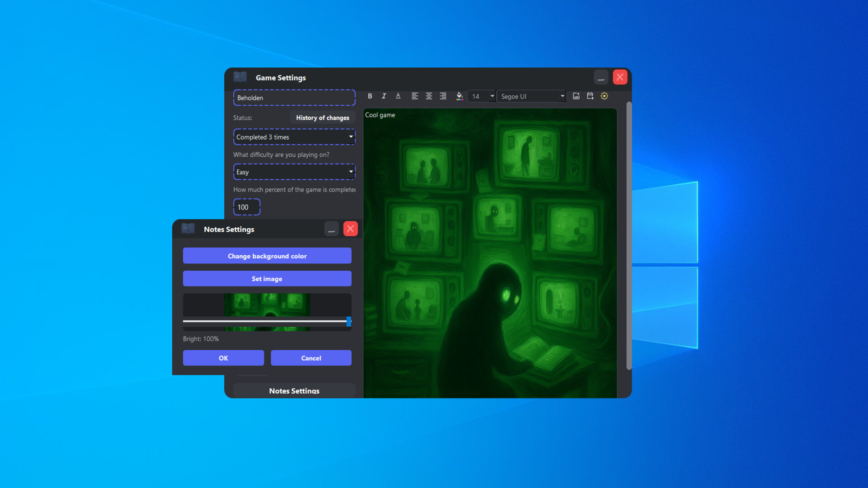This screenshot has height=488, width=868.
Task: Open the notes editor settings gear
Action: point(604,96)
